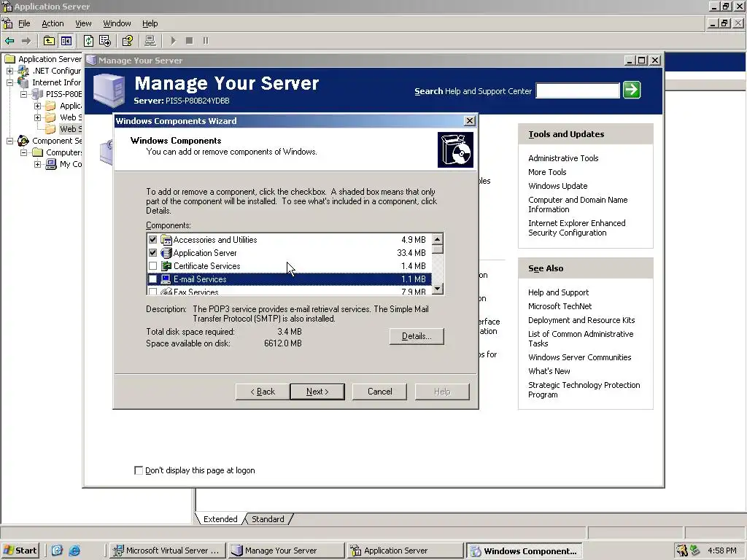The image size is (747, 560).
Task: Select the Computers folder icon in tree
Action: click(x=37, y=152)
